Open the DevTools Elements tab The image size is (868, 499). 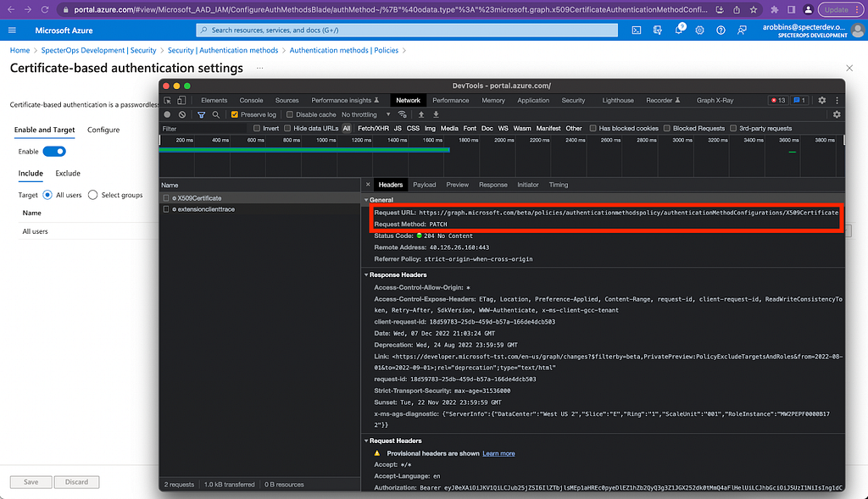pyautogui.click(x=214, y=100)
